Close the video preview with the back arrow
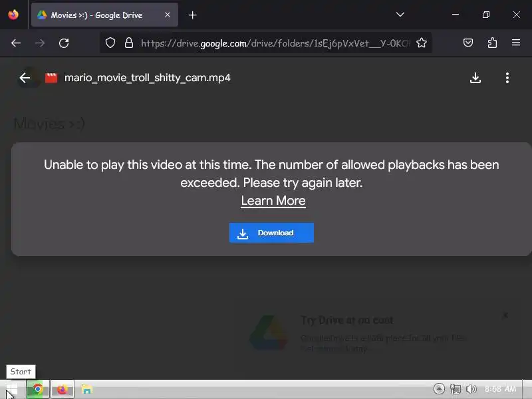Screen dimensions: 532x399 tap(25, 78)
